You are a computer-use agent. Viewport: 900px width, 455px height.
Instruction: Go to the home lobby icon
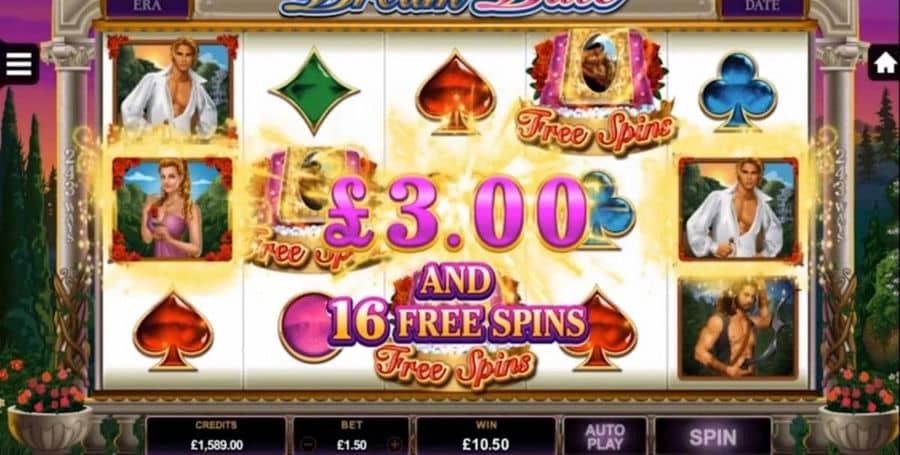pyautogui.click(x=884, y=63)
